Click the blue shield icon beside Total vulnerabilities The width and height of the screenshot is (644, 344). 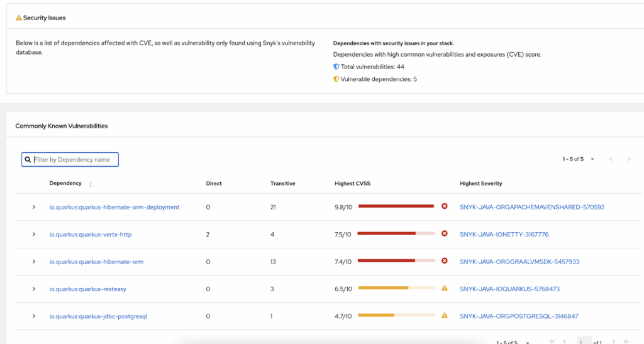pyautogui.click(x=336, y=67)
